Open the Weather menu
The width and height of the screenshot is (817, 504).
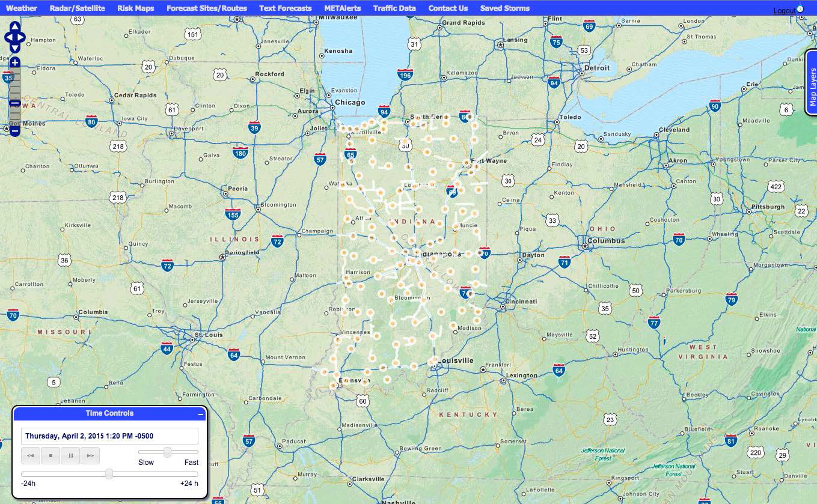[x=21, y=8]
